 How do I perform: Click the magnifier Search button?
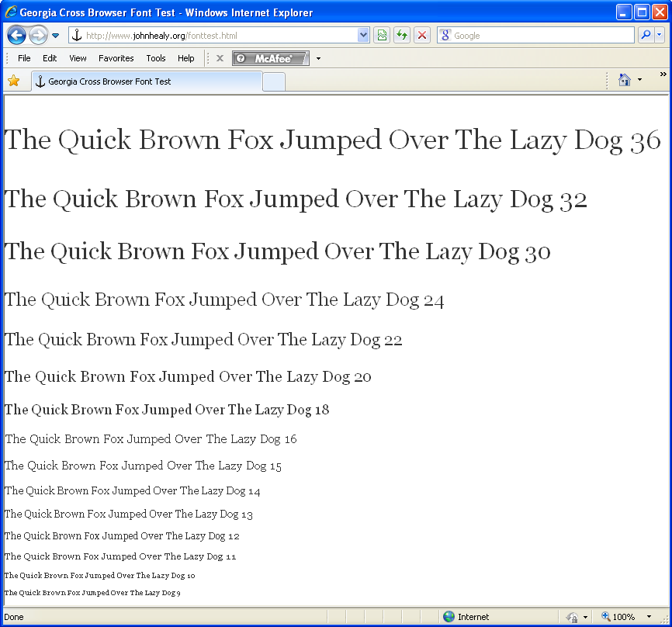pyautogui.click(x=646, y=35)
